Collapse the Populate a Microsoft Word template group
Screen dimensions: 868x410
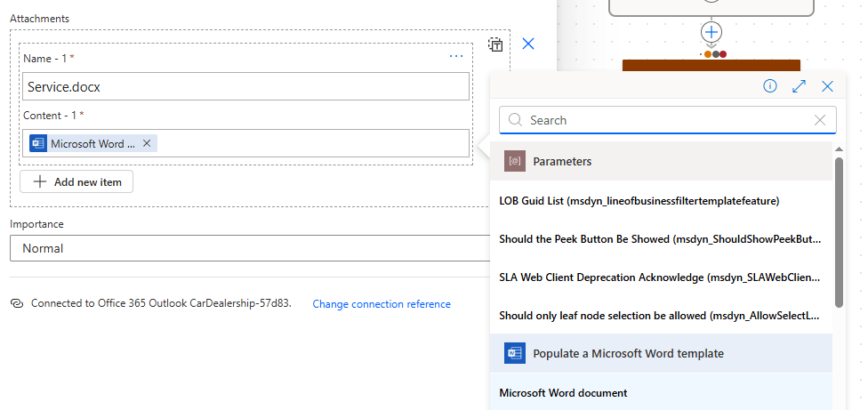tap(661, 353)
